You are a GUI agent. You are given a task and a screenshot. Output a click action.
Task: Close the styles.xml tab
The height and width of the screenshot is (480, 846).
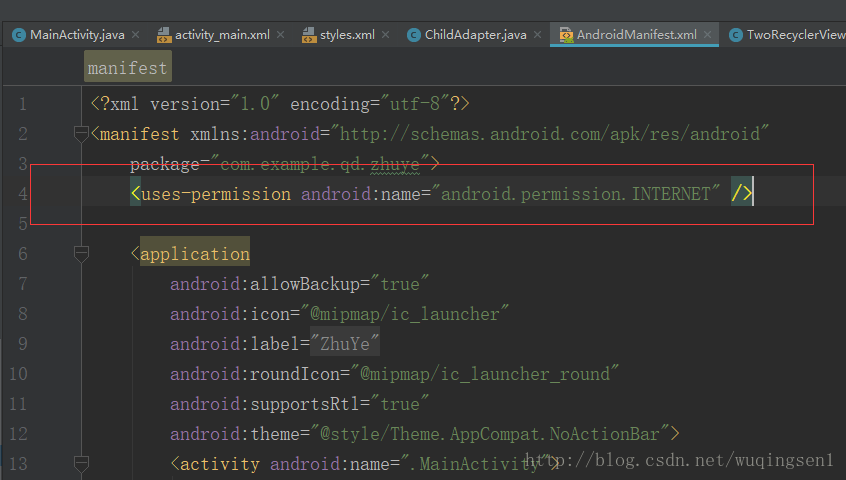[x=385, y=35]
